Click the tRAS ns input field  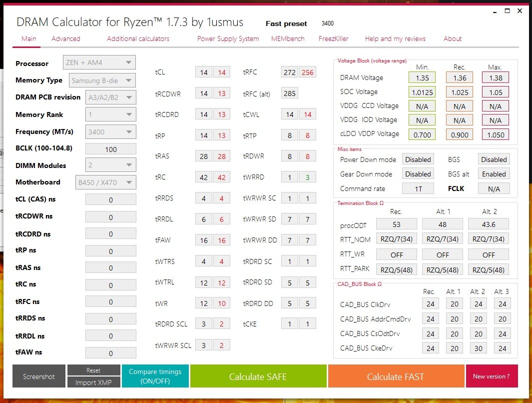pos(110,267)
